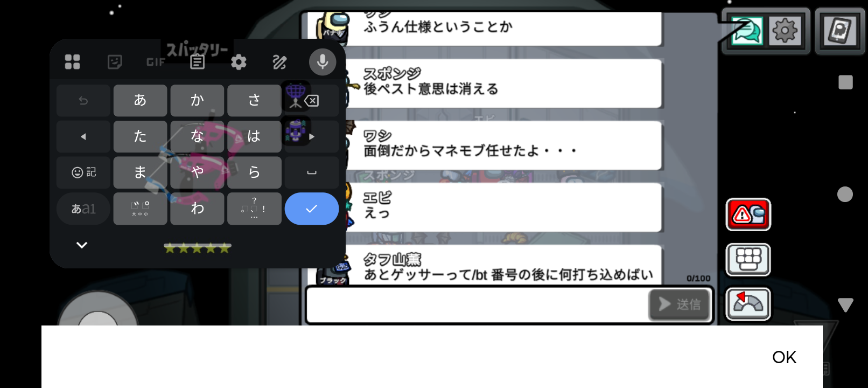Screen dimensions: 868x388
Task: Tap the keyboard microphone voice input
Action: coord(323,62)
